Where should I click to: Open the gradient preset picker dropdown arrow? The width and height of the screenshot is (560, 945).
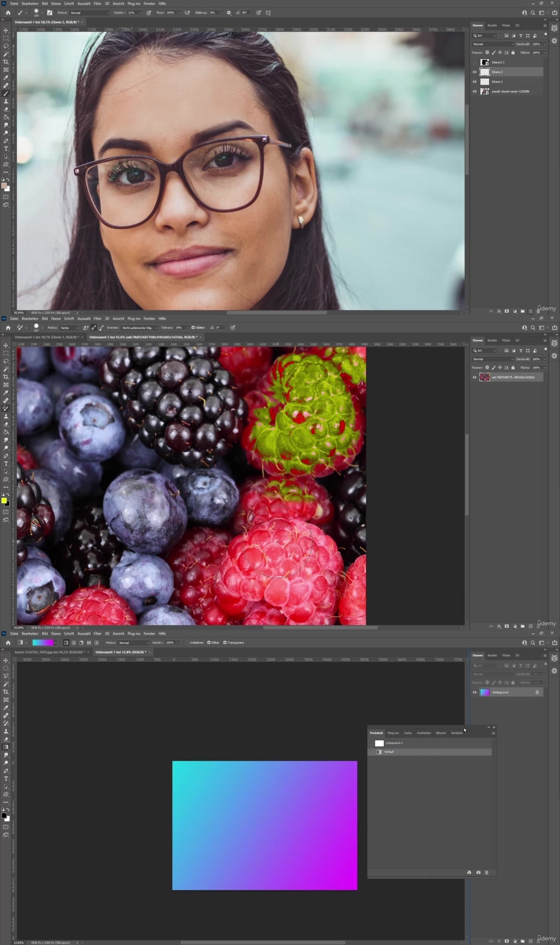click(55, 643)
